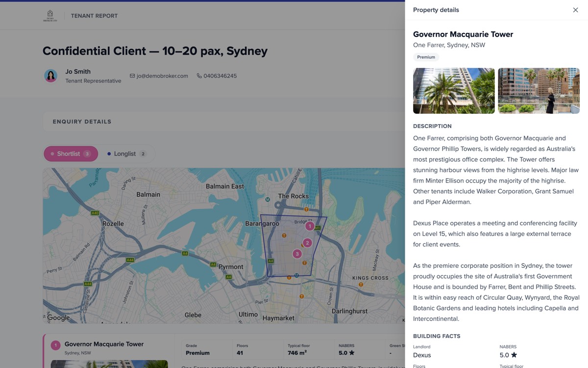588x368 pixels.
Task: Select map marker number 3
Action: point(297,254)
